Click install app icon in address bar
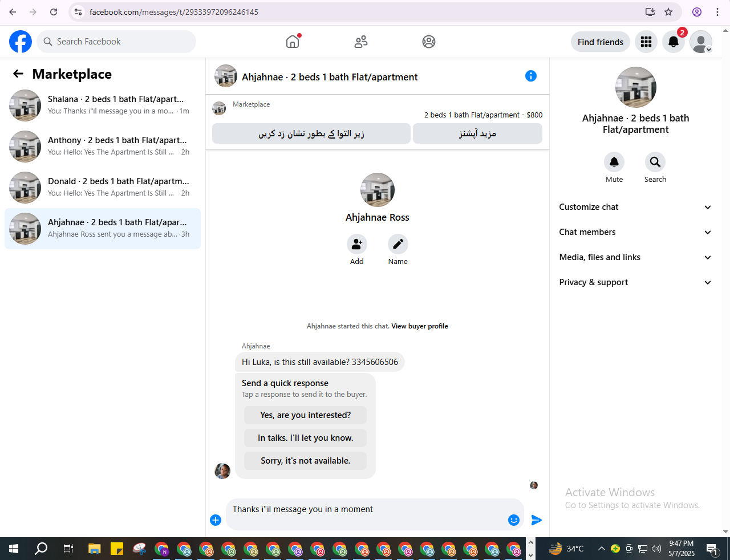 click(650, 12)
